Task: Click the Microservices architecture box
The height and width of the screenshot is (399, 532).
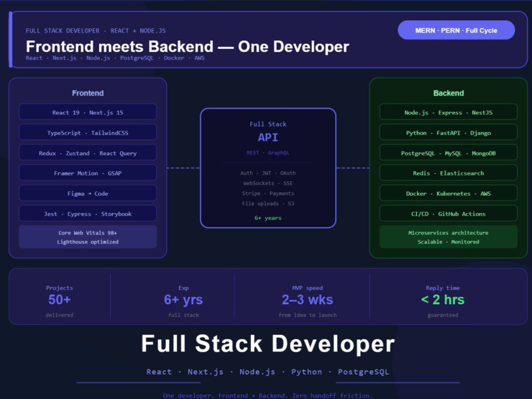Action: pos(448,237)
